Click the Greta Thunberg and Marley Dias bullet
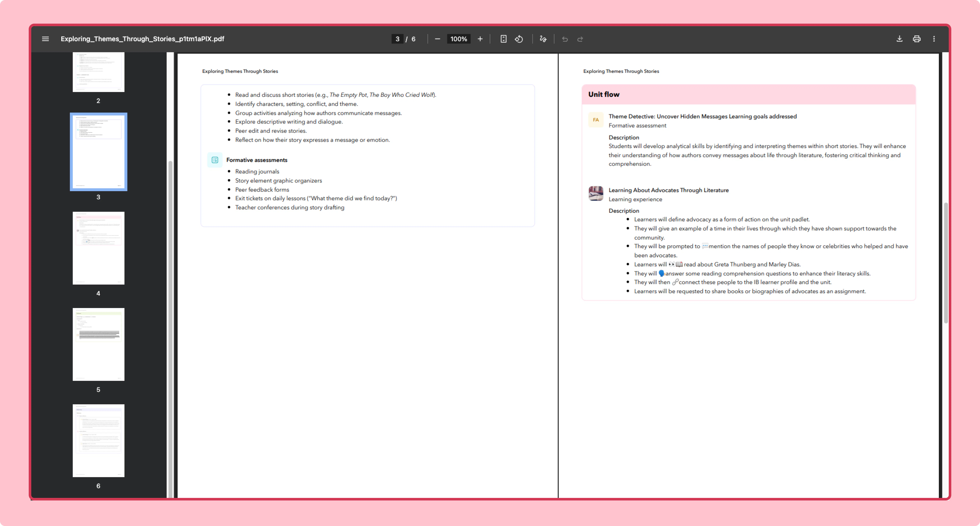 coord(717,265)
